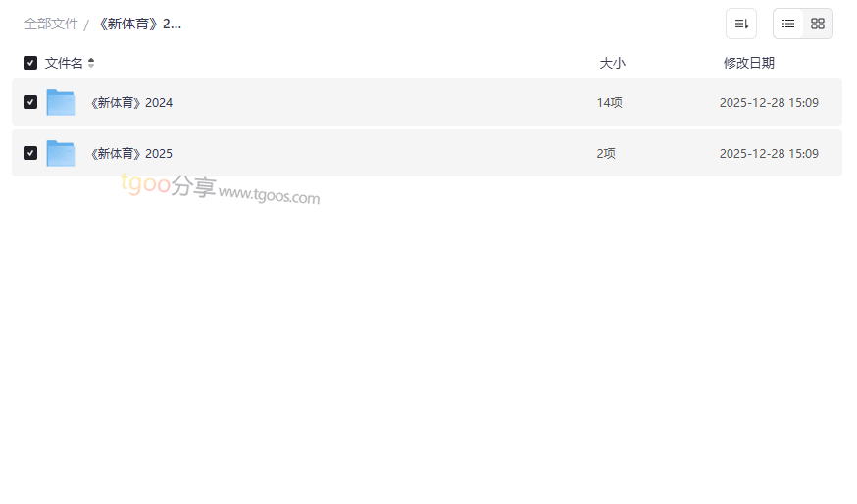
Task: Go back to 全部文件 in breadcrumb
Action: (51, 24)
